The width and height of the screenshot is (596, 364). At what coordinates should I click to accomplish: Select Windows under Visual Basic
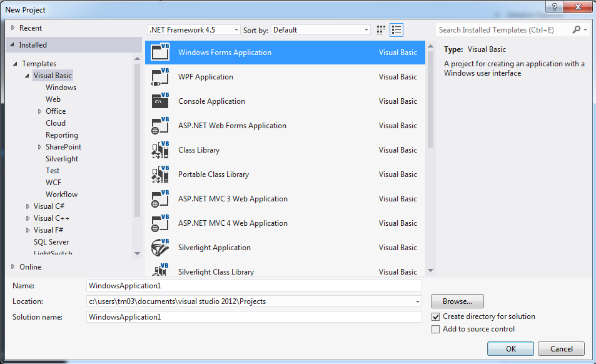(61, 88)
